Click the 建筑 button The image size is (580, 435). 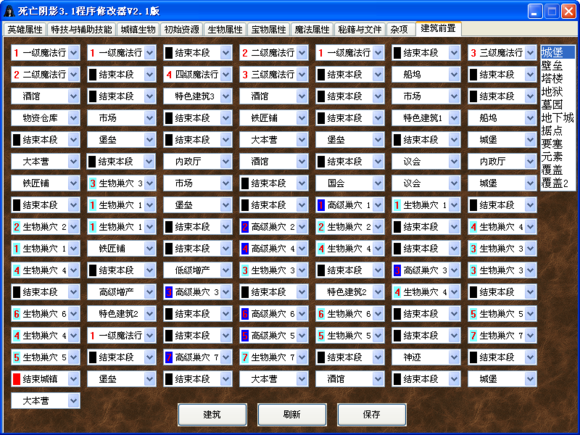pos(212,414)
